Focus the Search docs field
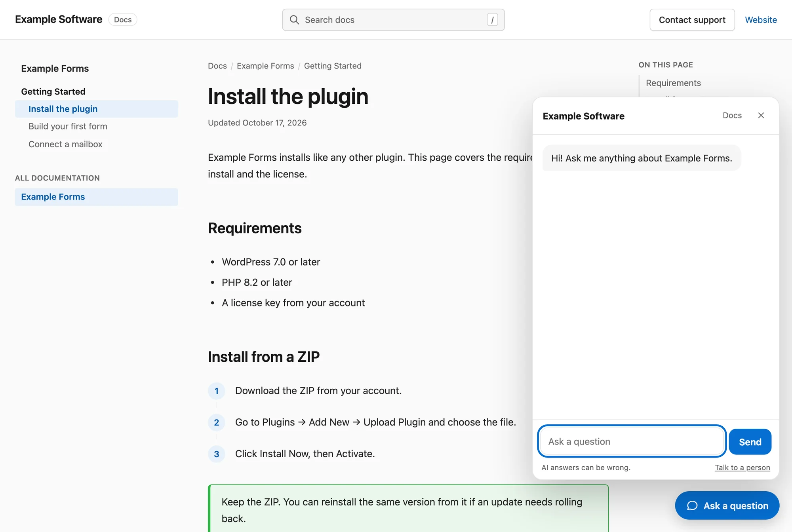The width and height of the screenshot is (792, 532). pos(393,20)
